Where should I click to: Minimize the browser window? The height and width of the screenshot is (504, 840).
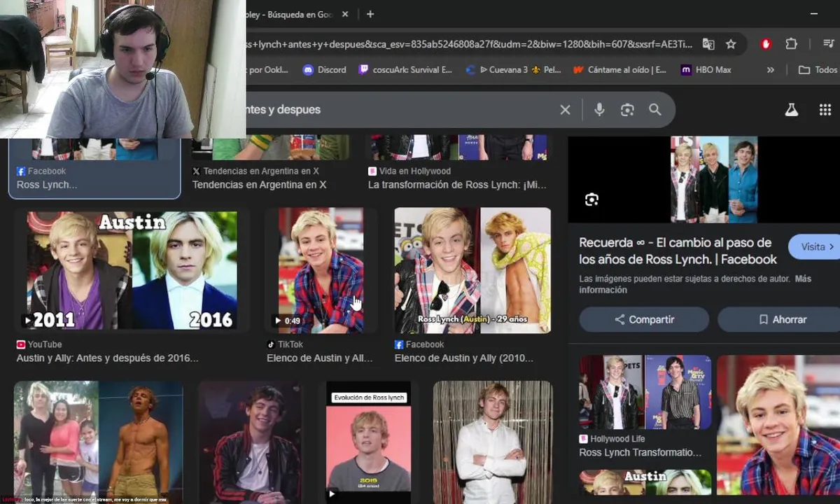pos(814,14)
